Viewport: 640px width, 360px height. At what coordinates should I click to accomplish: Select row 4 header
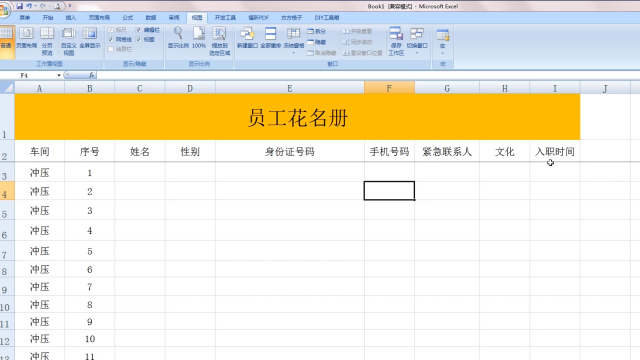click(x=7, y=191)
